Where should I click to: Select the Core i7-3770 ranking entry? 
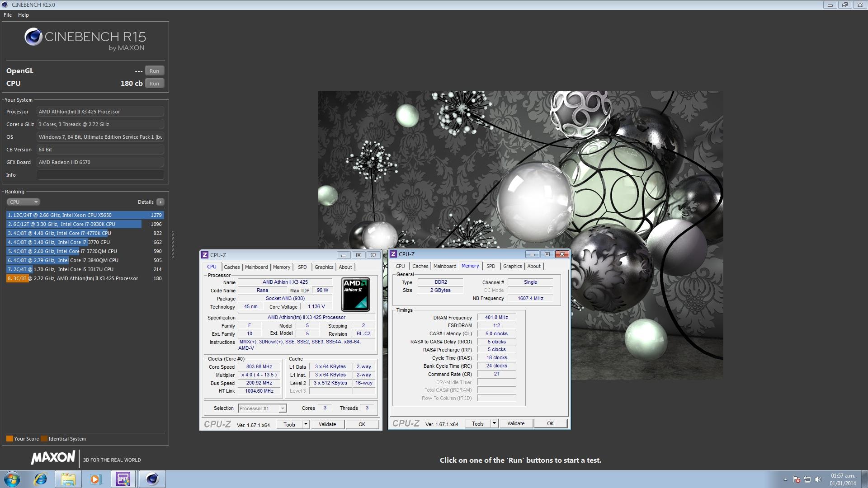point(85,242)
